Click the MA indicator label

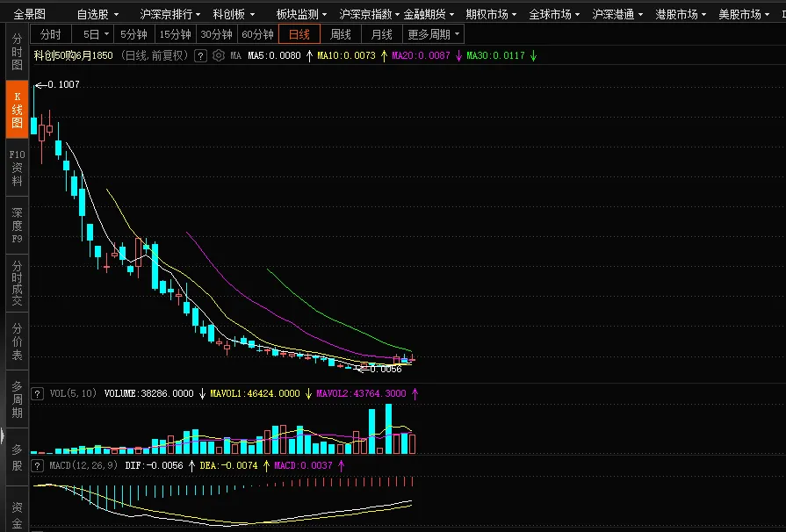click(235, 55)
